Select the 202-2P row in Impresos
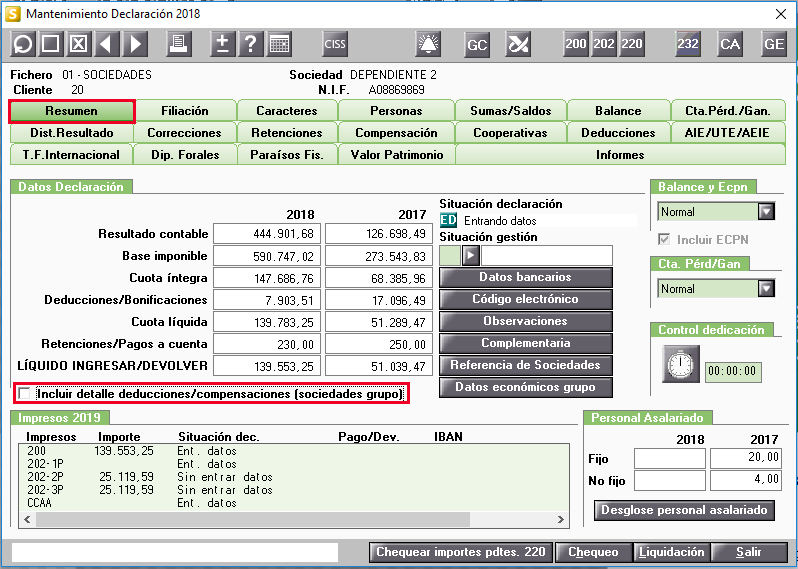798x569 pixels. 294,477
